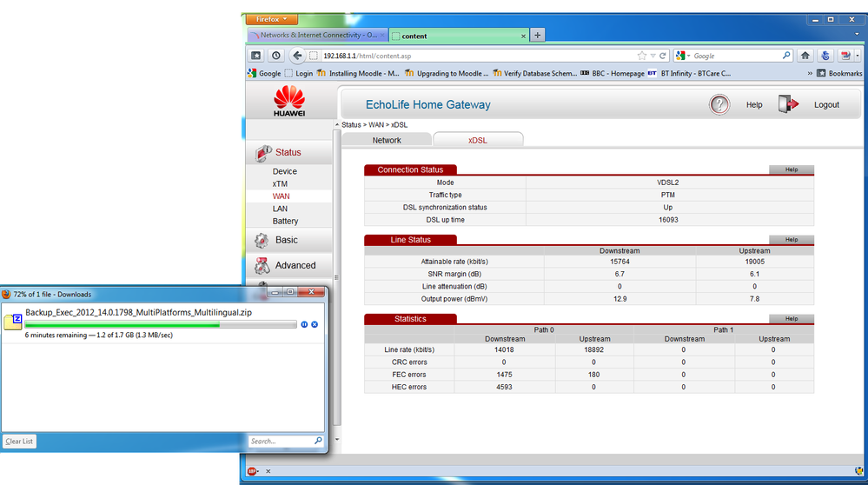Select the Networks & Internet Connectivity browser tab
This screenshot has width=868, height=485.
[318, 35]
